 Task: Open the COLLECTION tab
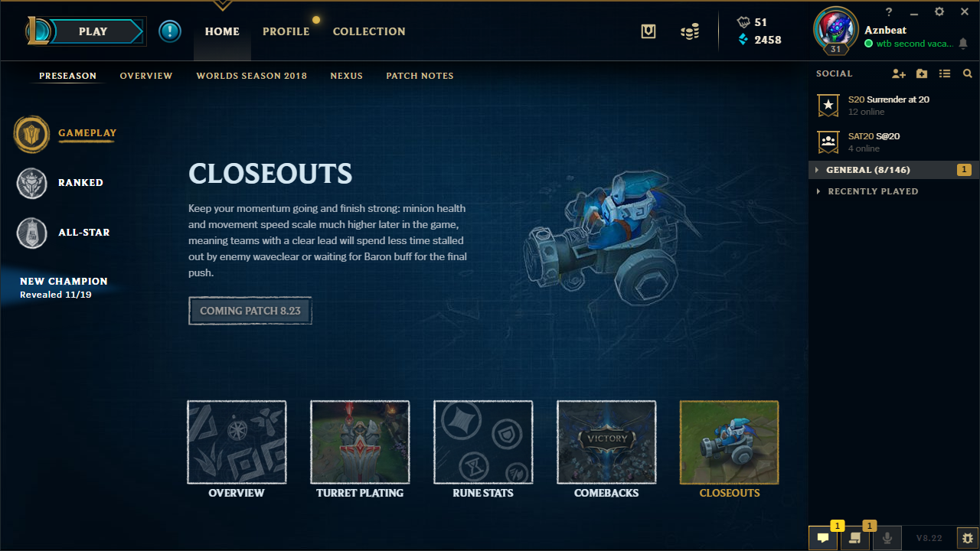click(x=369, y=31)
